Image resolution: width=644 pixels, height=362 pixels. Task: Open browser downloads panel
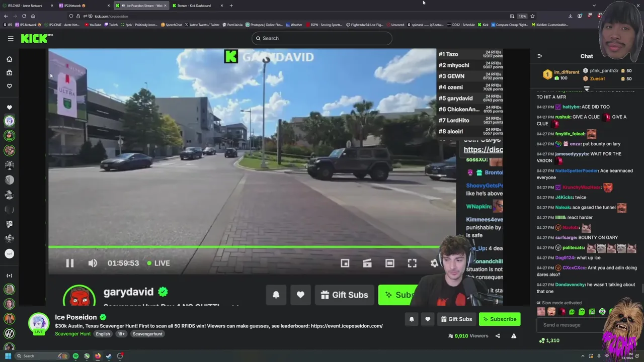[570, 16]
